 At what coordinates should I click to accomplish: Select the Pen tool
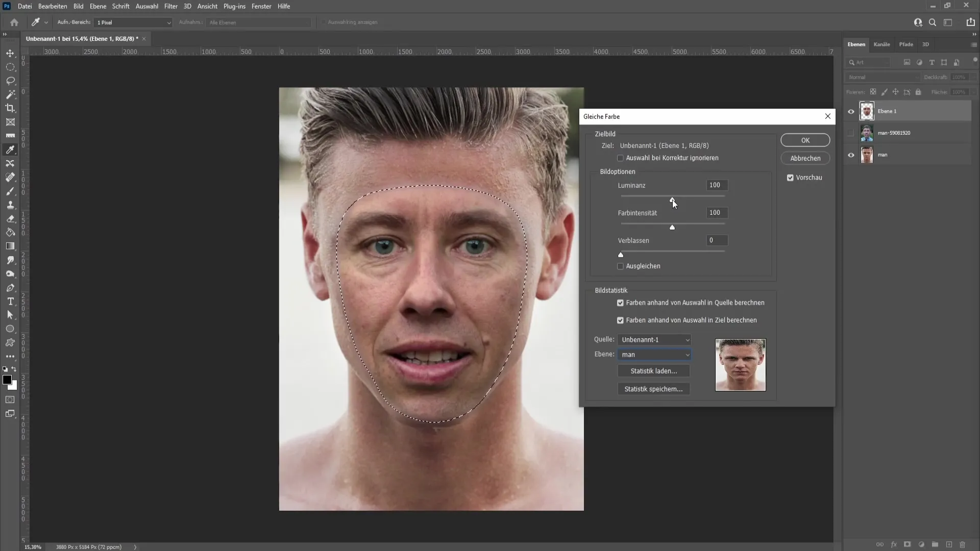pyautogui.click(x=10, y=288)
